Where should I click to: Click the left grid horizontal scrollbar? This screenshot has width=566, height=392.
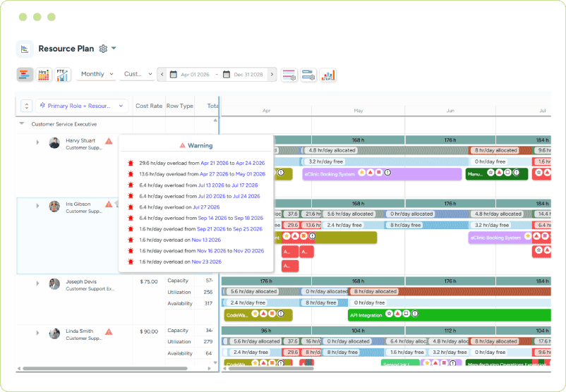104,369
